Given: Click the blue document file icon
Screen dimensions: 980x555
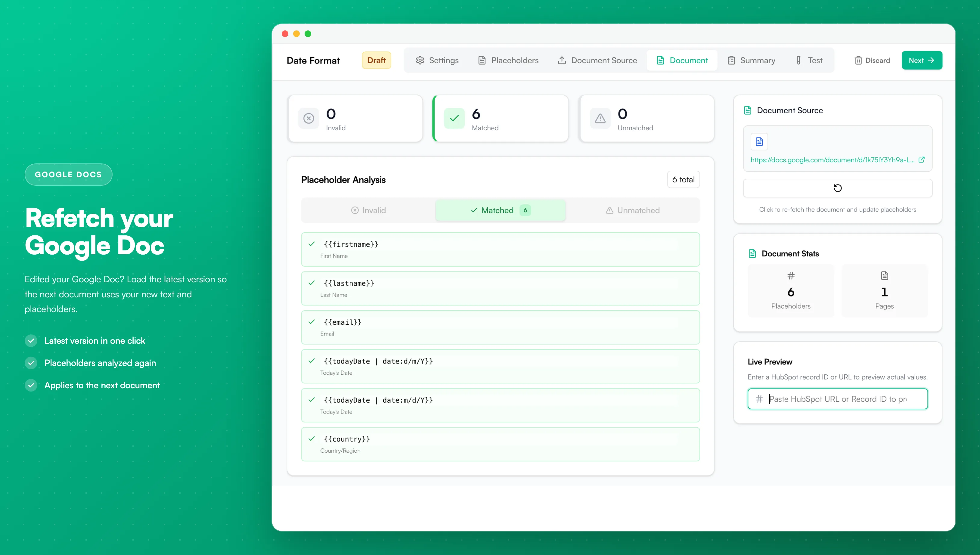Looking at the screenshot, I should [759, 142].
